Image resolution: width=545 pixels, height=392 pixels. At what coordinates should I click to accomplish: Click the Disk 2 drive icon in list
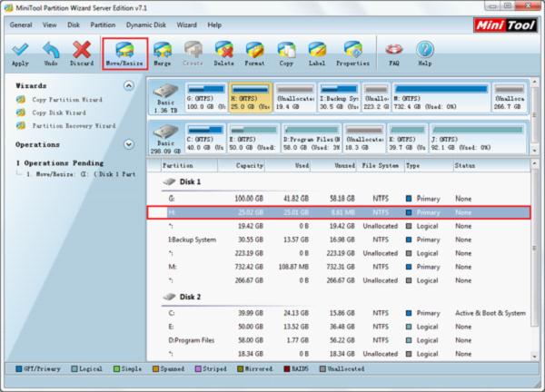click(169, 297)
